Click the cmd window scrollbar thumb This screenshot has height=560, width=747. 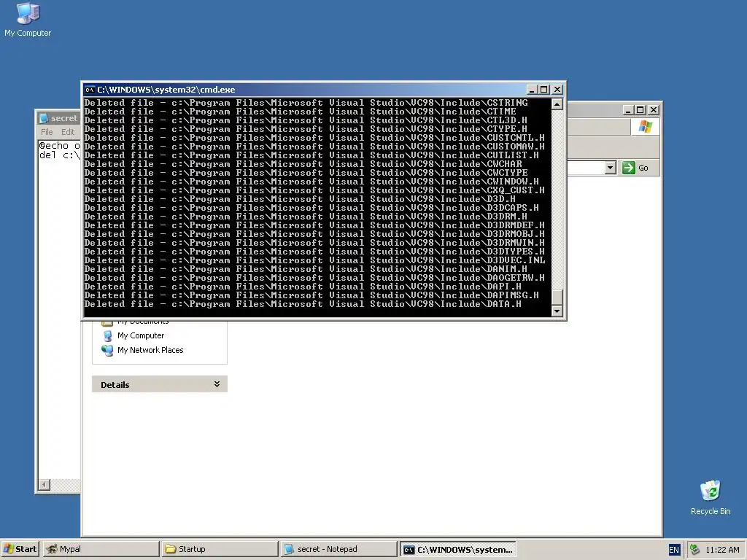(557, 297)
